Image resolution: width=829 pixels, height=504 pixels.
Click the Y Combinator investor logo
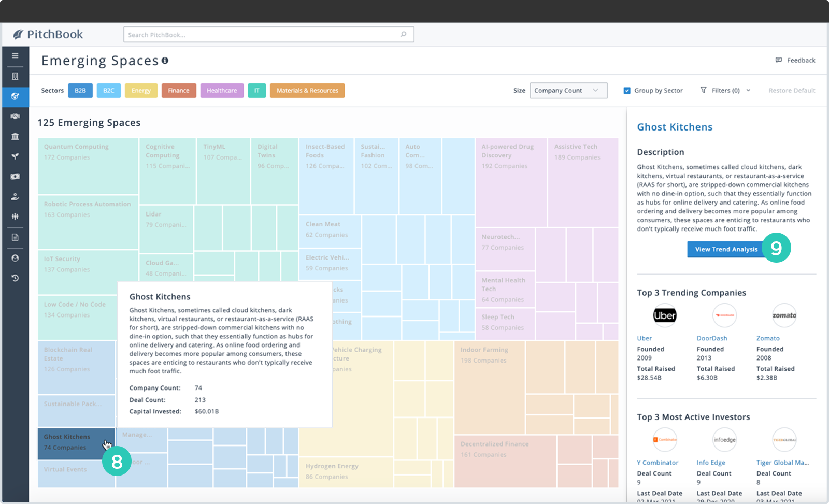point(665,440)
